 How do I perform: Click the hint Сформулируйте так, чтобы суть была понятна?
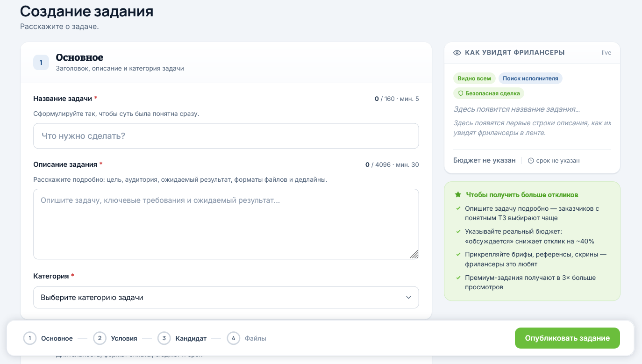(116, 114)
